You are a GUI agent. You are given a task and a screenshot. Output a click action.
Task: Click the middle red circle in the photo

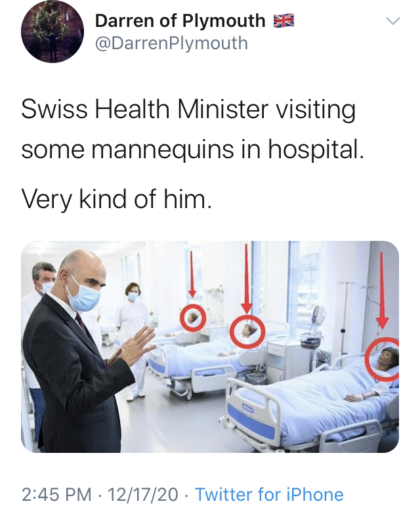click(x=247, y=331)
